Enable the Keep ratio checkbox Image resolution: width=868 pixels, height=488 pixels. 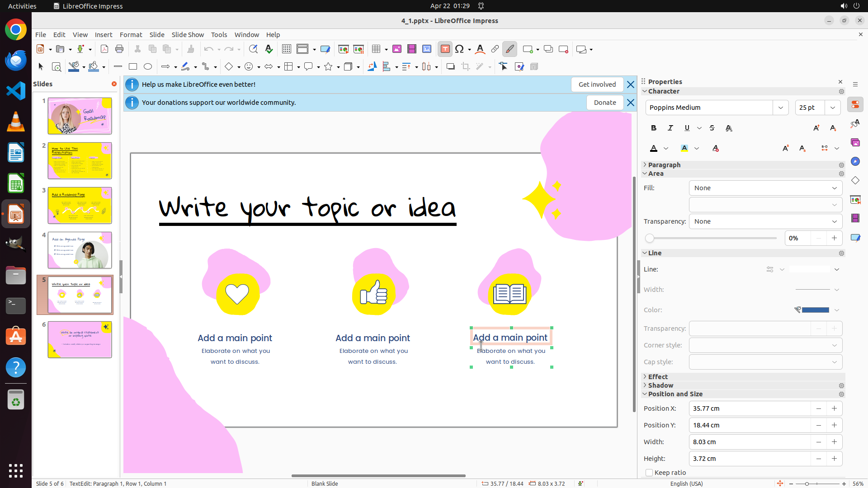coord(649,473)
